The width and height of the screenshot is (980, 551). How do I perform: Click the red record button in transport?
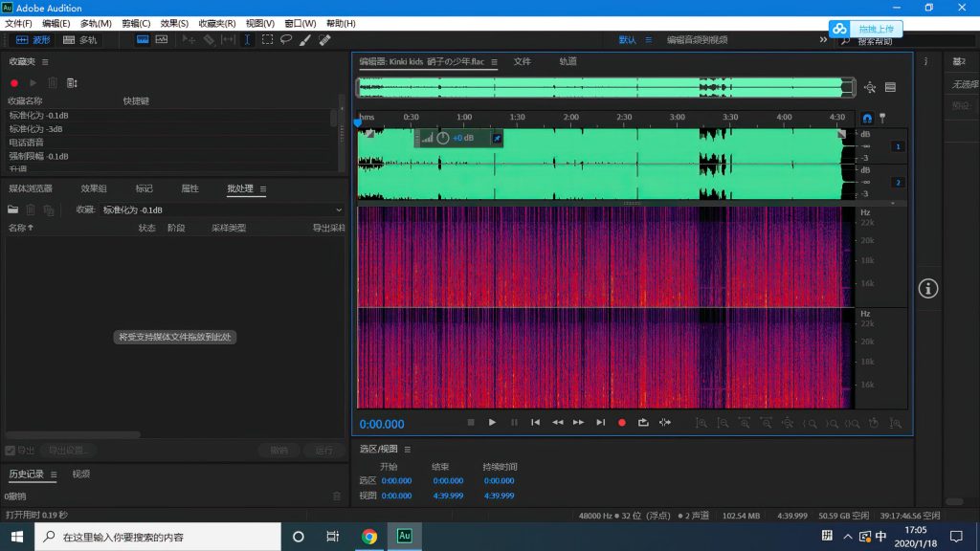point(622,423)
